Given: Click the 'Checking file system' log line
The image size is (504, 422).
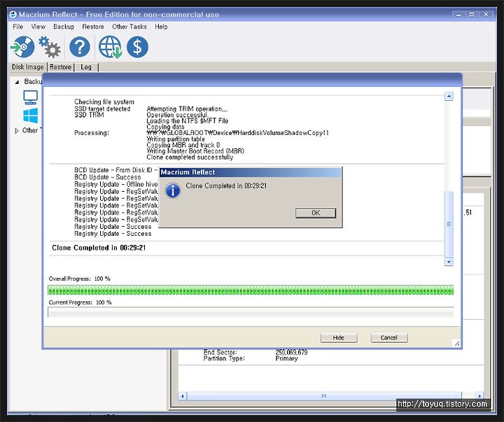Looking at the screenshot, I should pyautogui.click(x=104, y=102).
